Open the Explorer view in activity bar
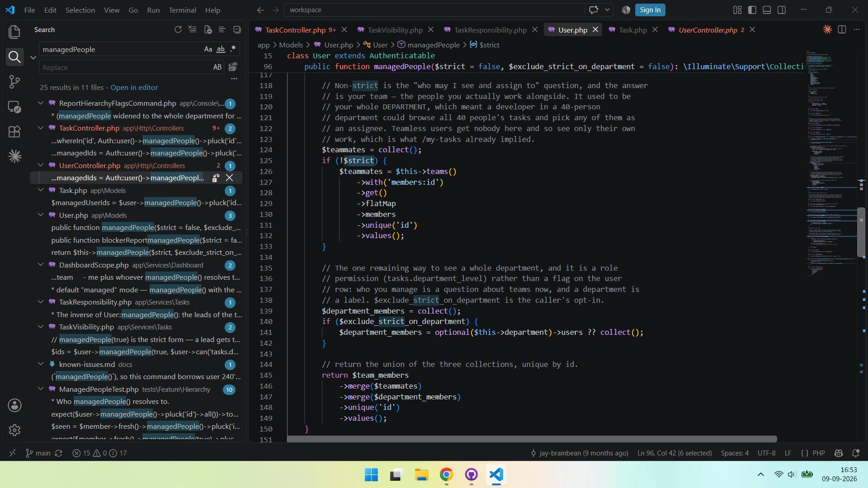Screen dimensions: 868x488 tap(14, 32)
